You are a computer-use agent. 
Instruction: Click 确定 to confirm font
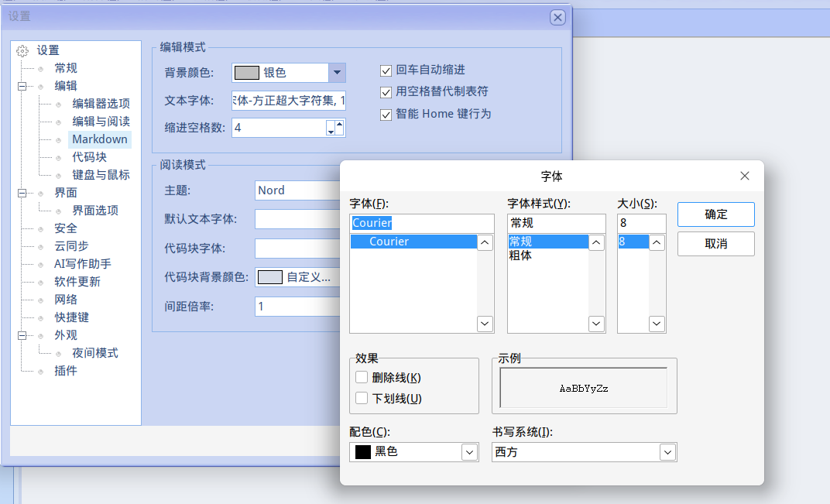tap(715, 214)
